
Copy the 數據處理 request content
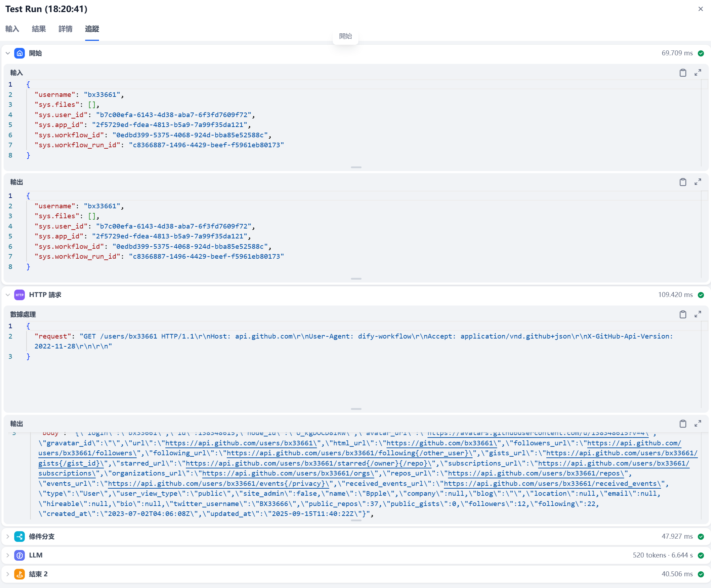[x=683, y=314]
